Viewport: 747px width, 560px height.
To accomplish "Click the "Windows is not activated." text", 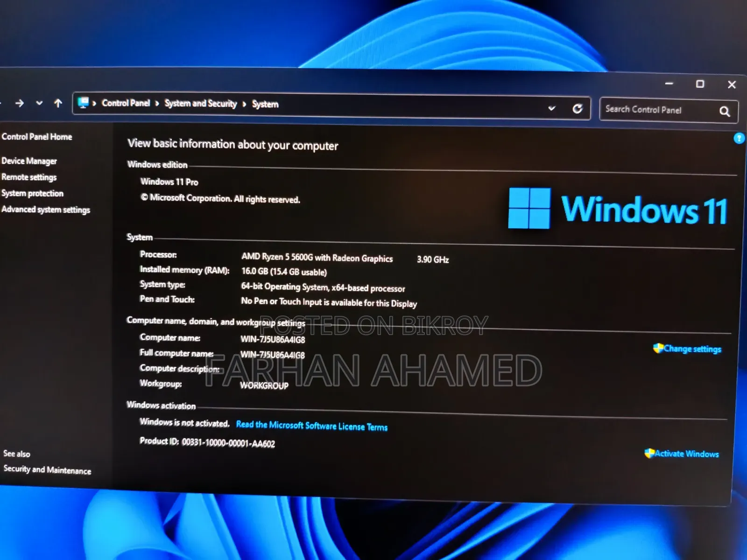I will click(185, 422).
